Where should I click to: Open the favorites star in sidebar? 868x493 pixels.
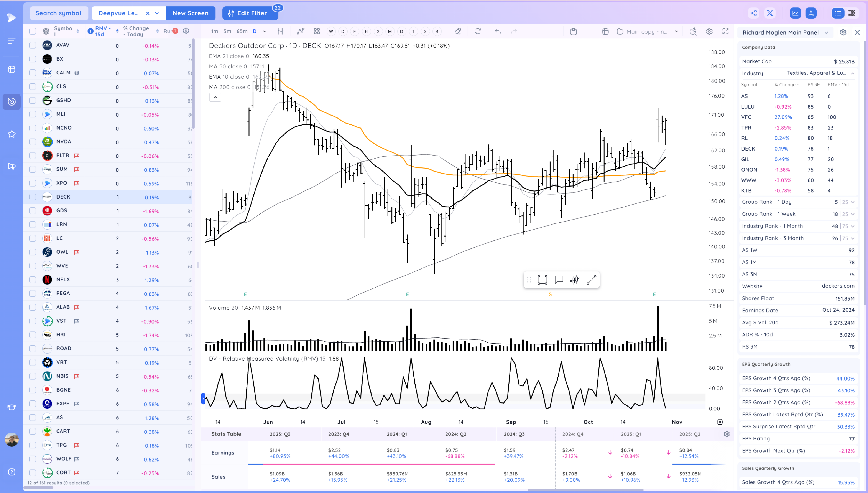(x=12, y=134)
